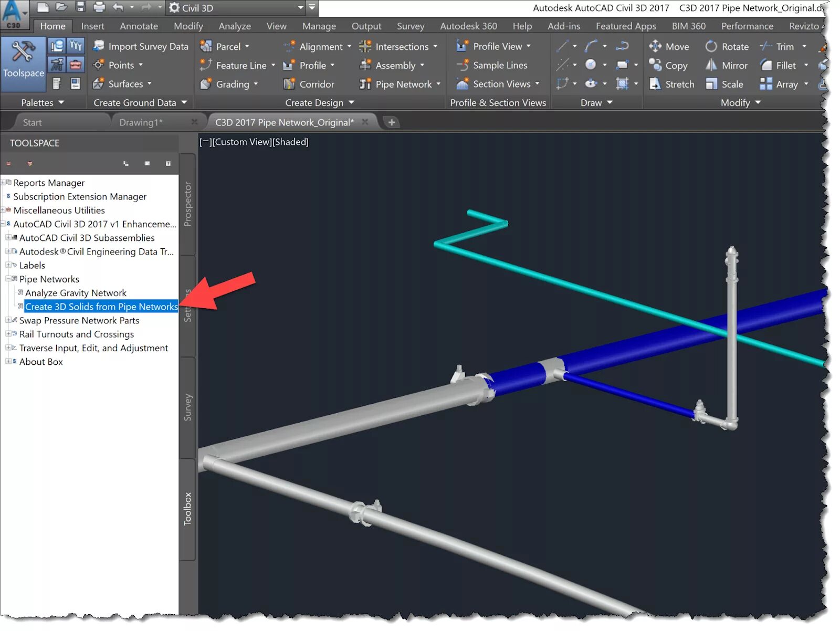The width and height of the screenshot is (840, 631).
Task: Switch to the Insert ribbon tab
Action: pos(92,26)
